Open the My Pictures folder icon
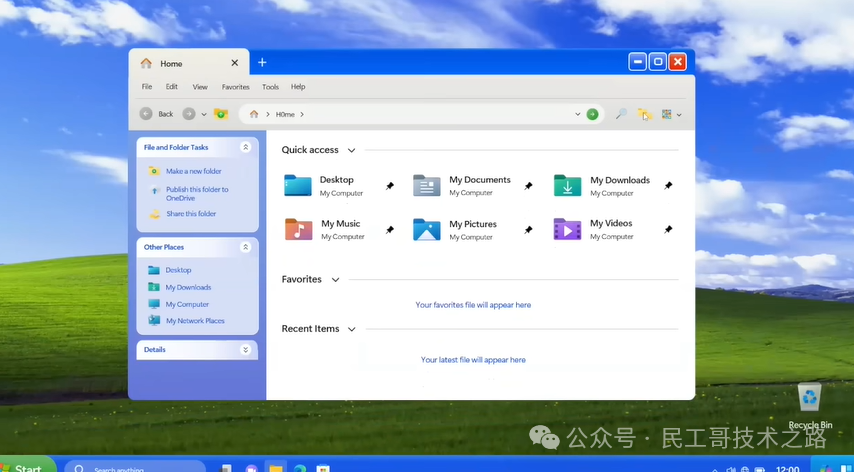This screenshot has width=854, height=472. (x=426, y=229)
